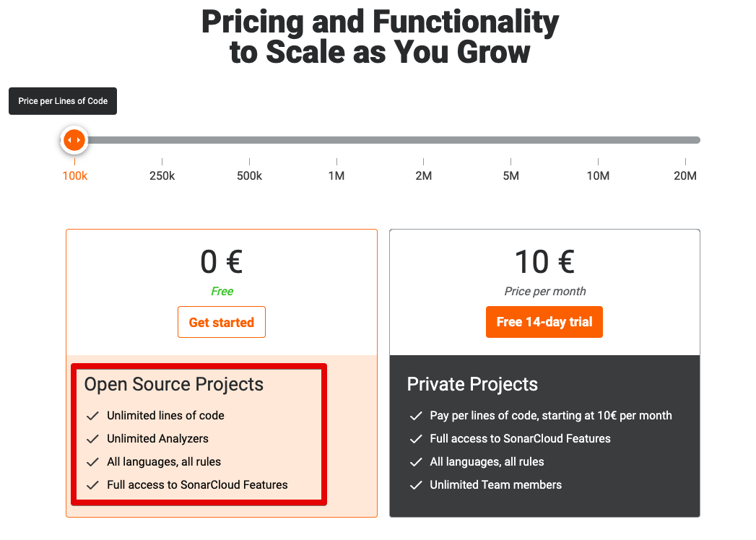Viewport: 756px width, 540px height.
Task: Click the checkmark beside Pay per lines of code
Action: pyautogui.click(x=416, y=416)
